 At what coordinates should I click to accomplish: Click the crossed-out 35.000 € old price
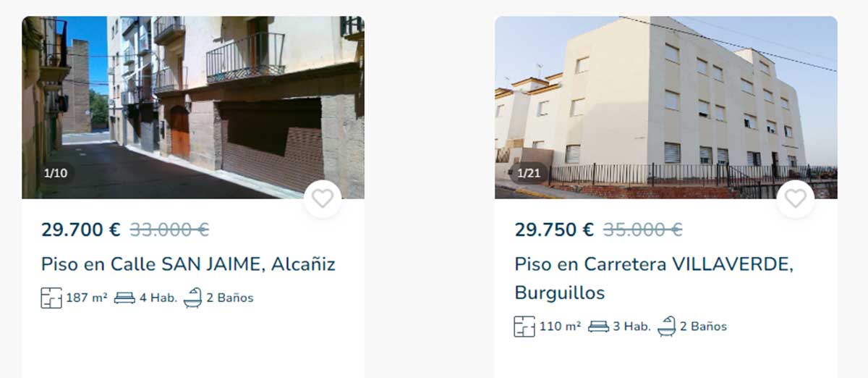coord(642,230)
